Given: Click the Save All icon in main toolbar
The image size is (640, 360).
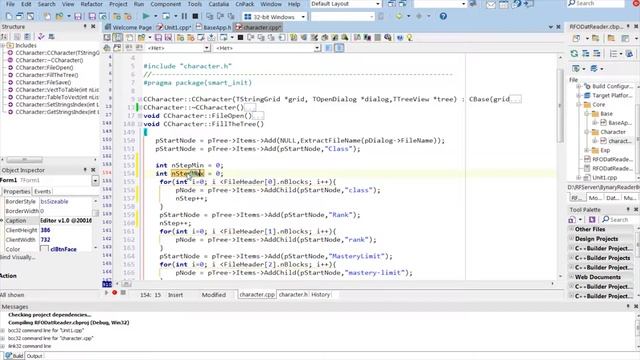Looking at the screenshot, I should point(92,17).
